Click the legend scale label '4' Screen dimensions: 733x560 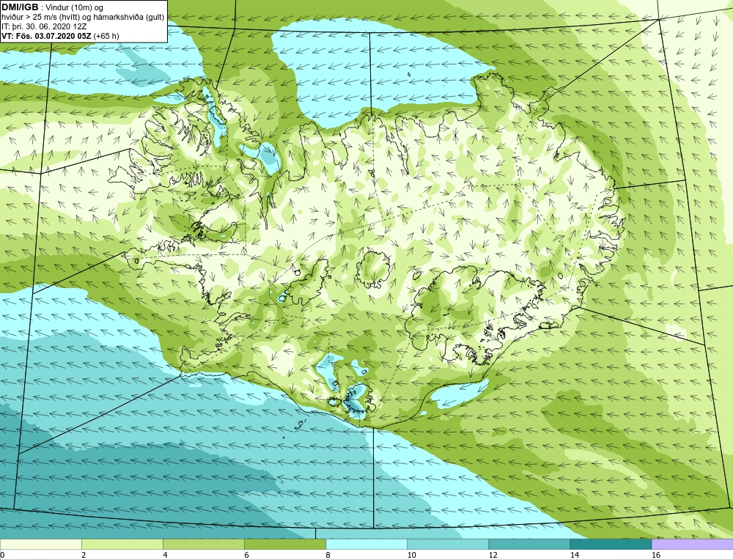tap(165, 556)
